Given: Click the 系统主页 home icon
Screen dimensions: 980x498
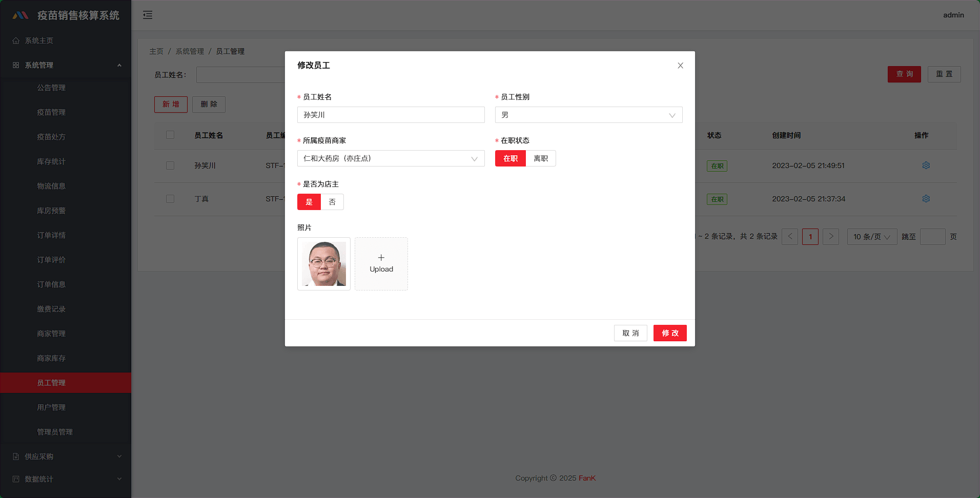Looking at the screenshot, I should tap(16, 40).
